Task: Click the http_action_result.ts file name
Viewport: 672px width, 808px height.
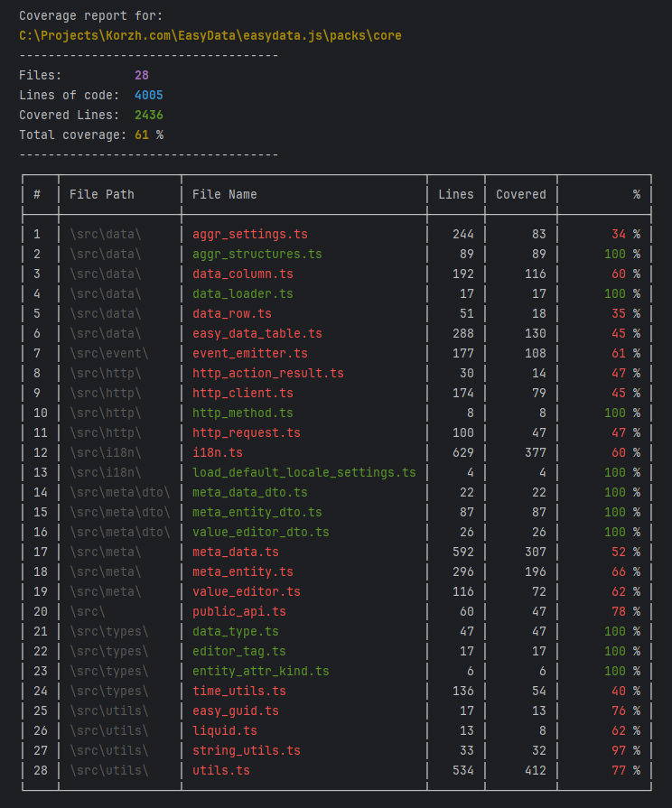Action: (268, 373)
